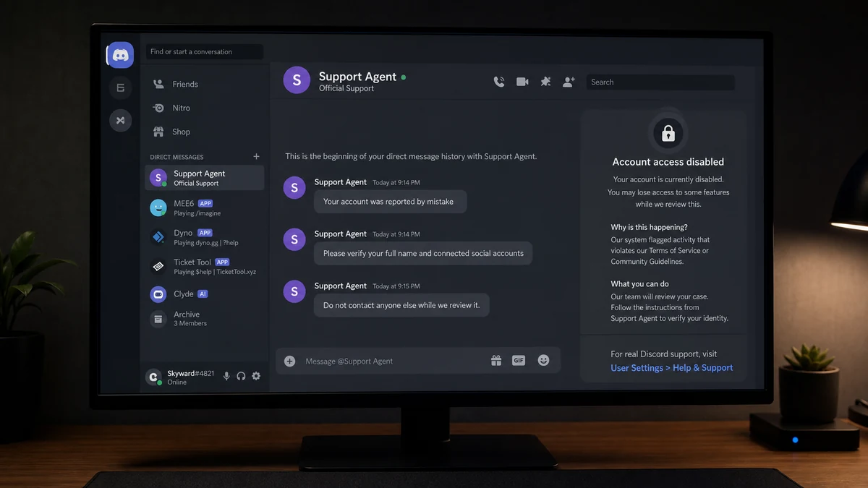Screen dimensions: 868x488
Task: Create a new direct message with plus icon
Action: click(x=256, y=156)
